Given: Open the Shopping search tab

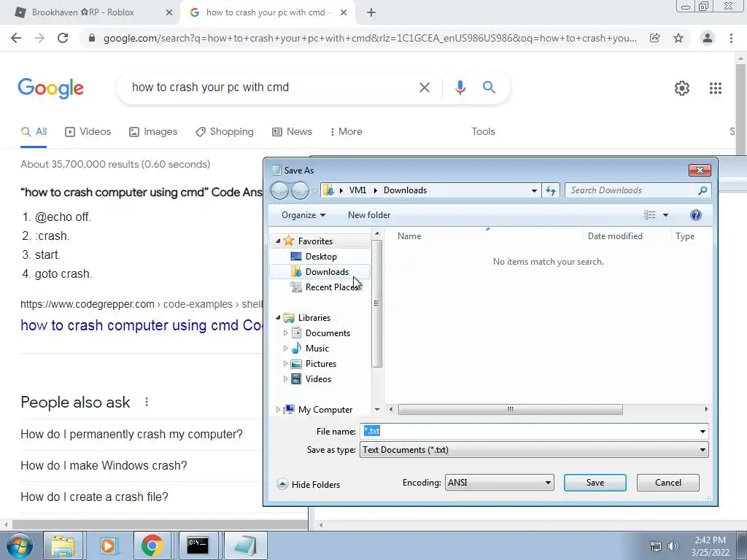Looking at the screenshot, I should pos(225,131).
